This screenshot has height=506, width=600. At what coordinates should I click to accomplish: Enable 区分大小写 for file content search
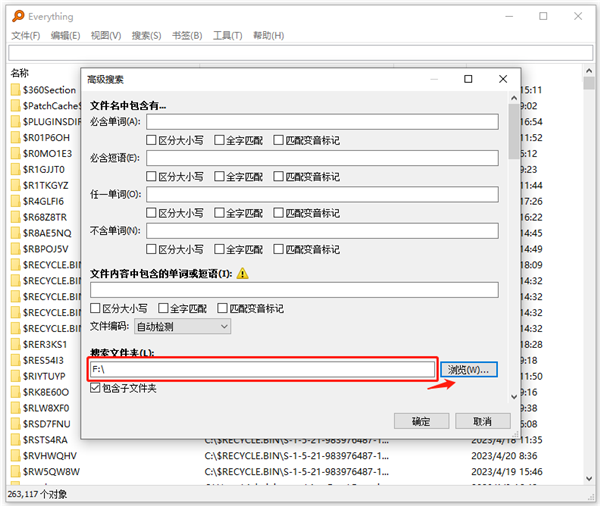tap(95, 308)
